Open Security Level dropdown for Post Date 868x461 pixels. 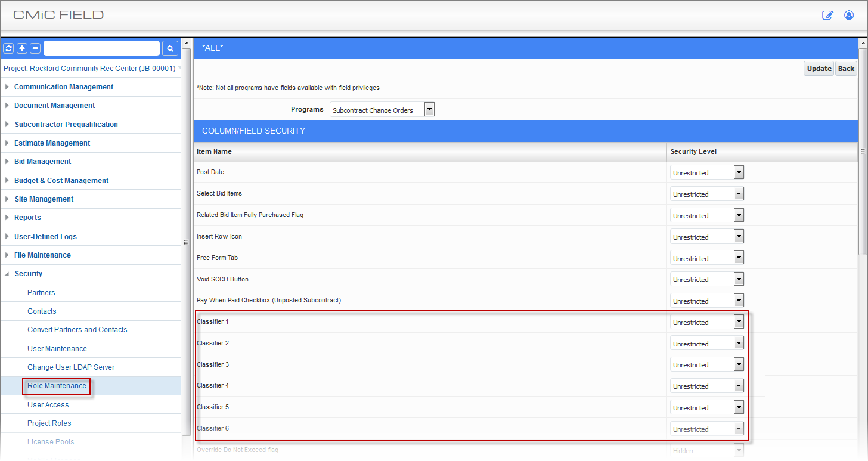pyautogui.click(x=739, y=172)
